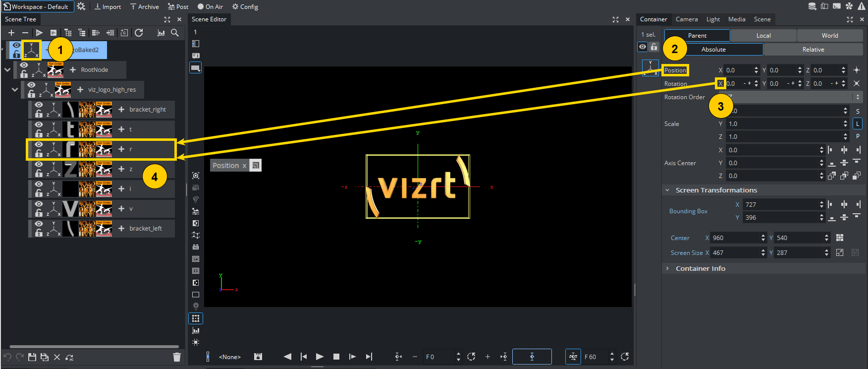Open the Scene Tree search magnifier
868x369 pixels.
pyautogui.click(x=175, y=33)
